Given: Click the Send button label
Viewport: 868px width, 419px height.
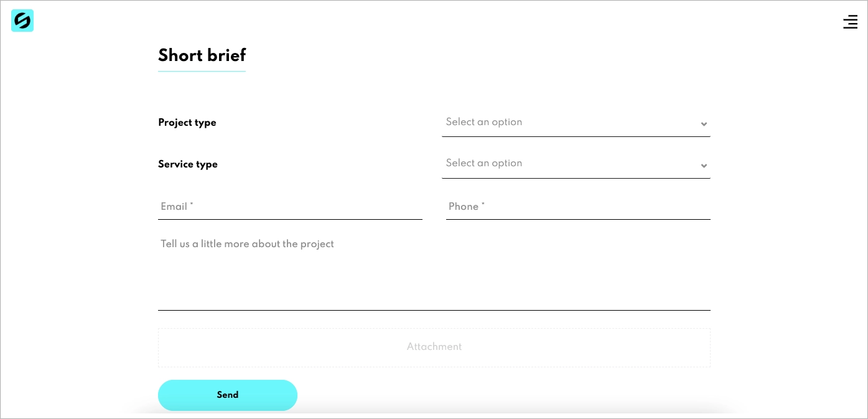Looking at the screenshot, I should point(228,395).
